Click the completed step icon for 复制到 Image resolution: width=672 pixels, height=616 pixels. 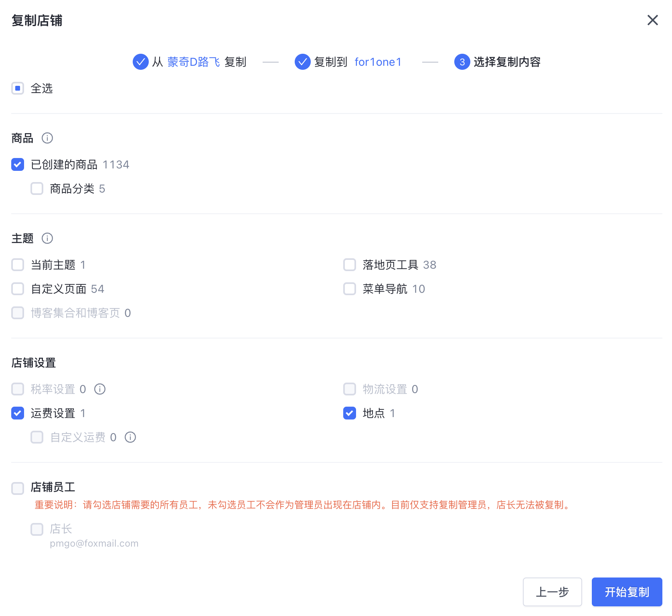[x=303, y=62]
